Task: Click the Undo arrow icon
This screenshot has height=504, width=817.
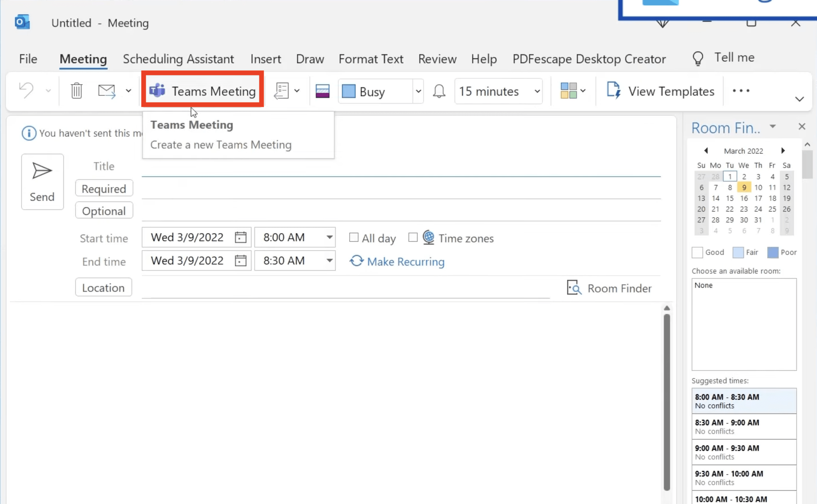Action: (26, 91)
